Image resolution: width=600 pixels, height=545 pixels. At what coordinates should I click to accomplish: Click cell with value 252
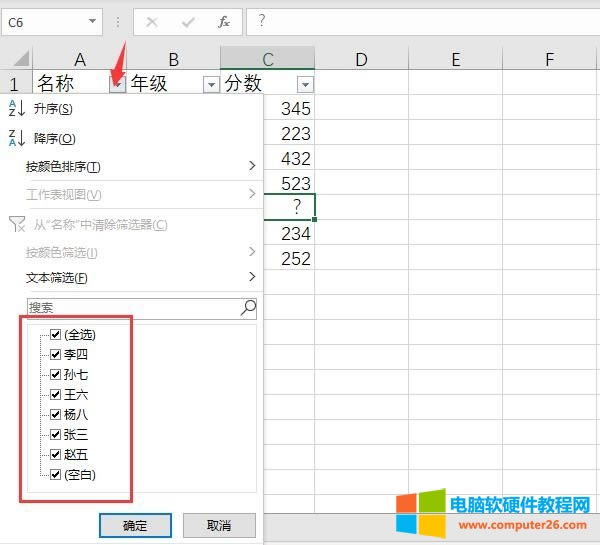tap(289, 258)
